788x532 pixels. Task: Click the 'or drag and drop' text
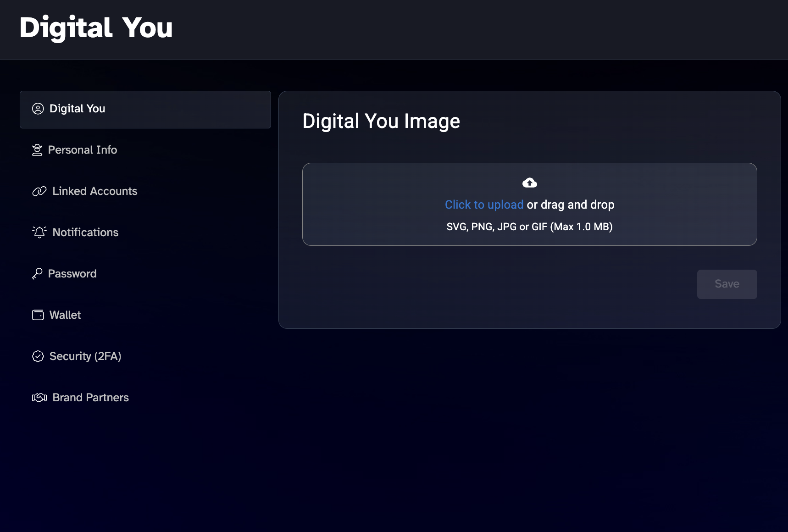pos(571,205)
